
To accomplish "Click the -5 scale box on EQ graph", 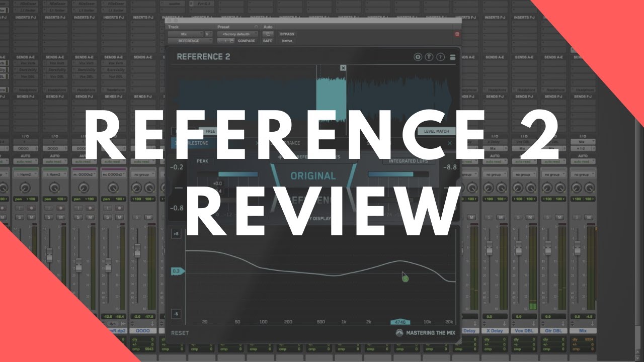I will (x=176, y=314).
